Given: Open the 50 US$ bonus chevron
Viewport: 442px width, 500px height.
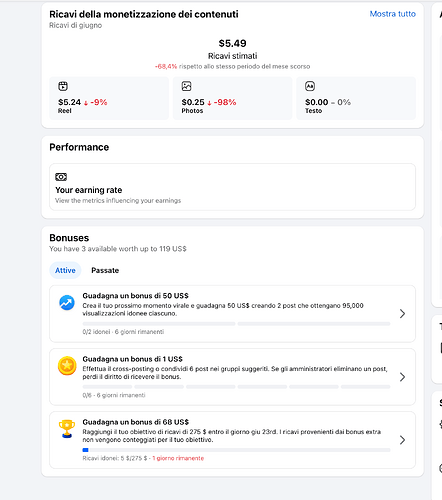Looking at the screenshot, I should [402, 314].
